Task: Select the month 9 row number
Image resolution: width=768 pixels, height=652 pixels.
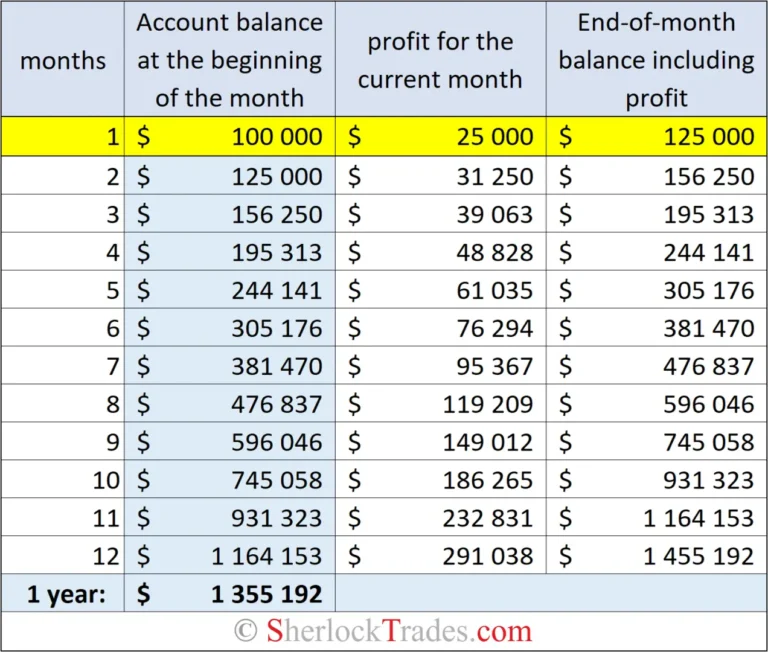Action: pos(112,442)
